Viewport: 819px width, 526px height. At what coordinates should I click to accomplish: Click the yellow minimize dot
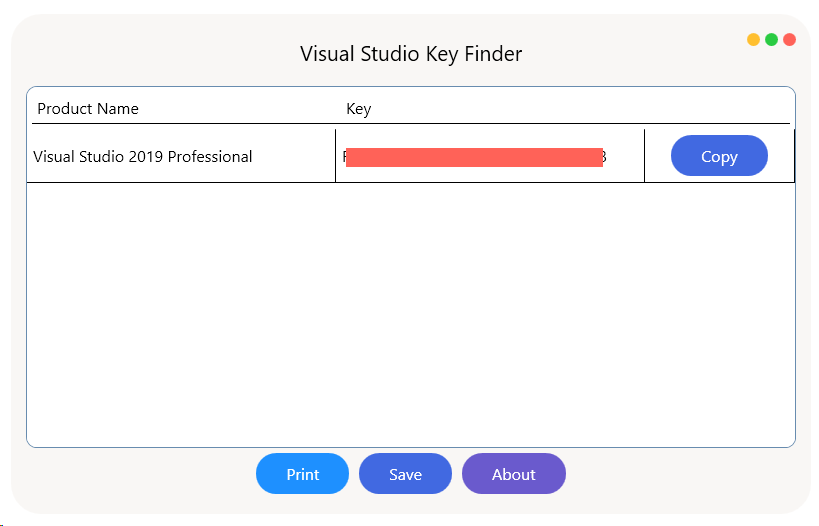[753, 40]
